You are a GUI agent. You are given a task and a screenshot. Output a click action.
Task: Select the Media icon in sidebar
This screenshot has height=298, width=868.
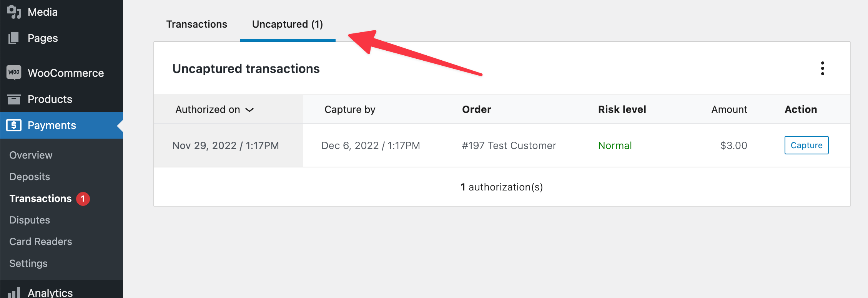tap(14, 12)
